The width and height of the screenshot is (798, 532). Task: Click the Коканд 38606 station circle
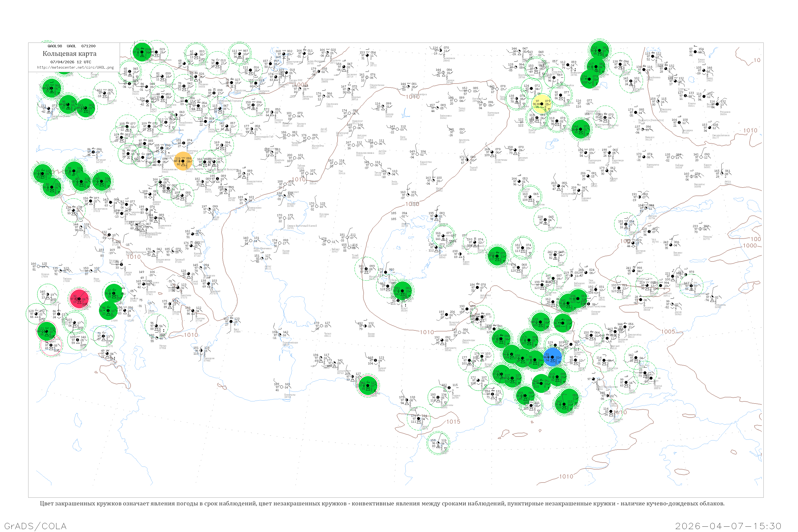click(591, 335)
